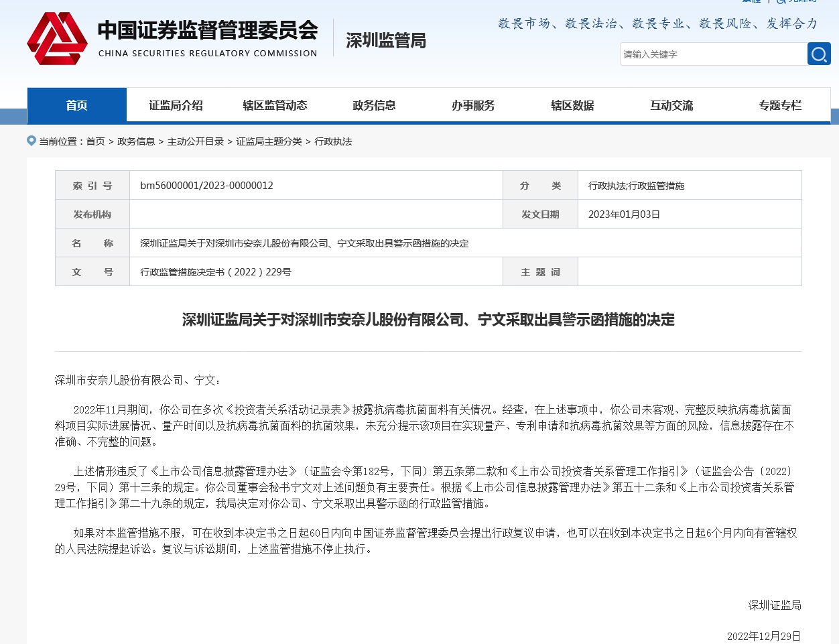Image resolution: width=839 pixels, height=644 pixels.
Task: Open the 证监局主题分类 breadcrumb link
Action: click(269, 141)
